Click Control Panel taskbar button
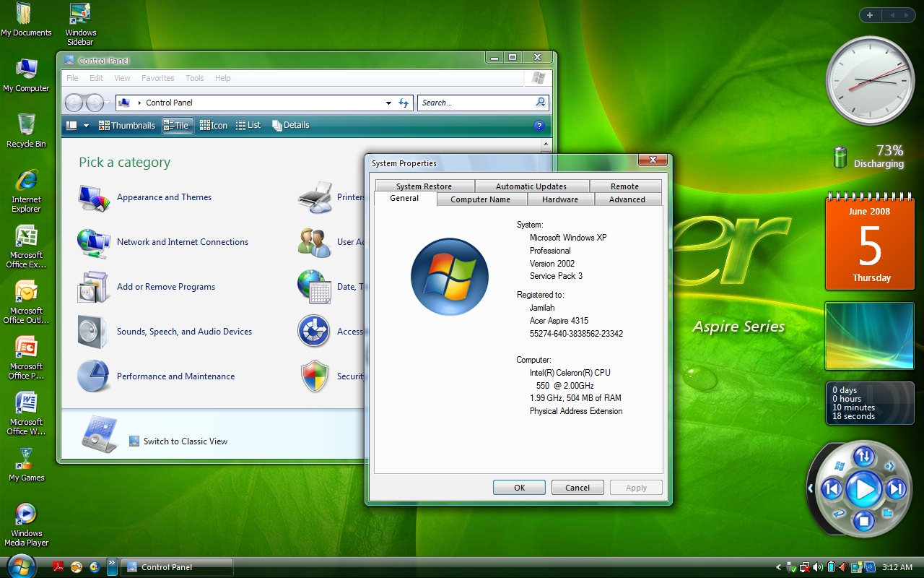 (176, 567)
